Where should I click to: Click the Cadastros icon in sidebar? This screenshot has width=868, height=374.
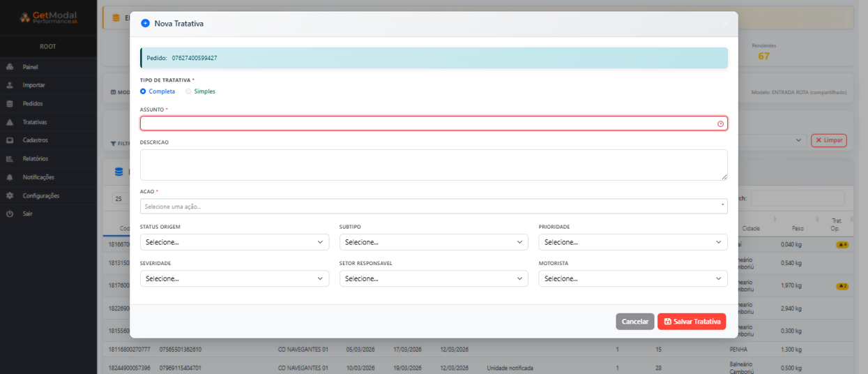coord(10,140)
